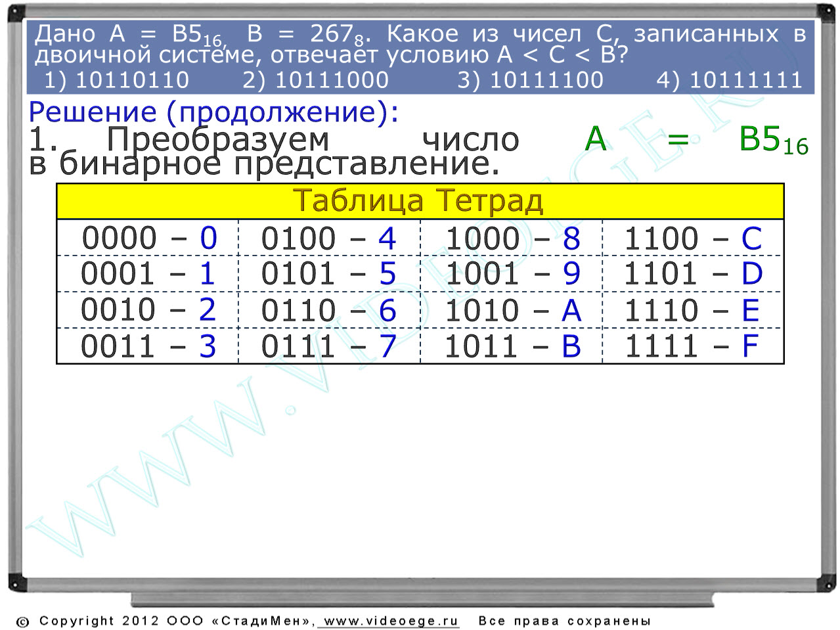Select answer option '3) 10111100'
840x630 pixels.
(x=531, y=80)
